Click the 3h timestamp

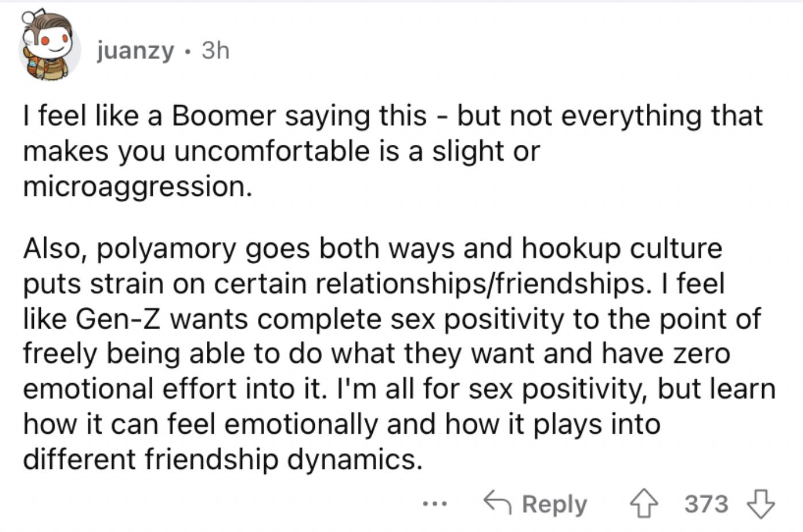point(215,51)
